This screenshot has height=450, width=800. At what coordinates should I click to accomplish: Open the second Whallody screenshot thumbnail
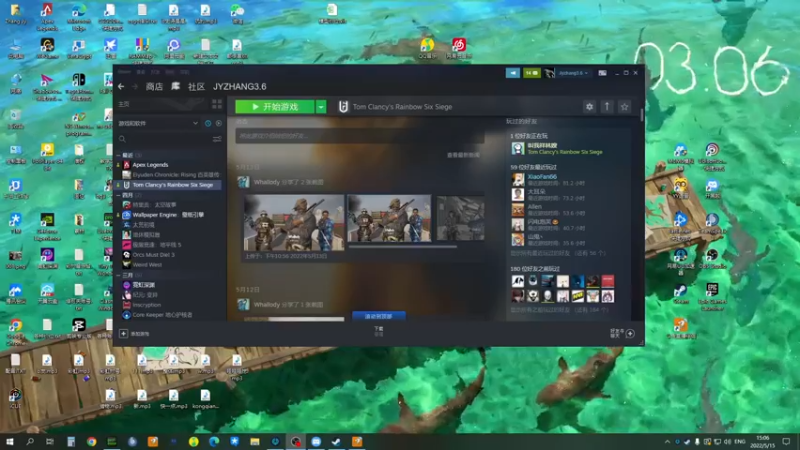[x=389, y=218]
